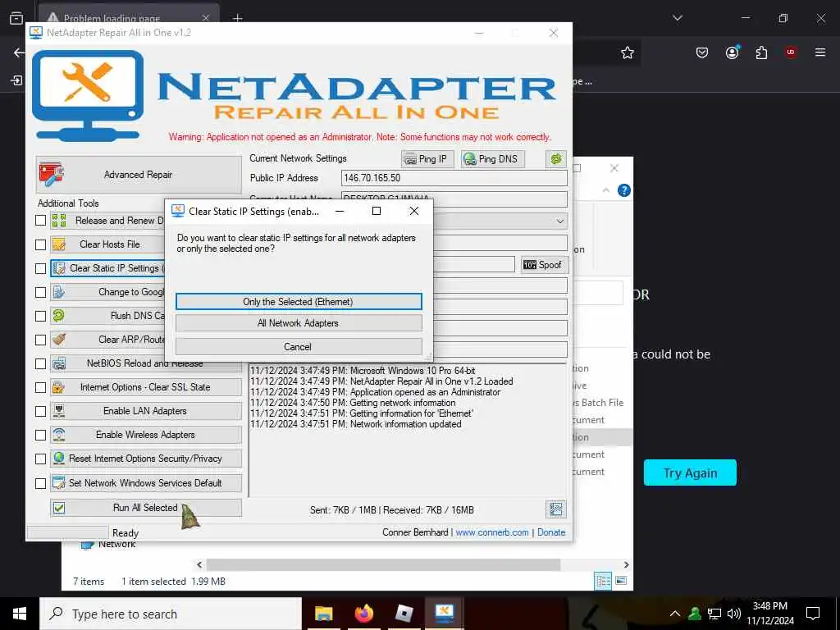Check the Clear SSL State checkbox
Viewport: 840px width, 630px height.
click(41, 387)
